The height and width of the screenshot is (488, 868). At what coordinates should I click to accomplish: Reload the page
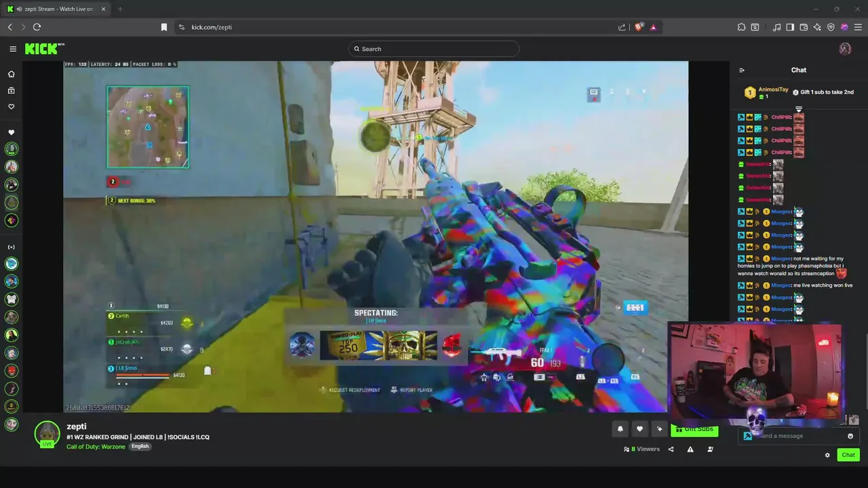(x=37, y=27)
